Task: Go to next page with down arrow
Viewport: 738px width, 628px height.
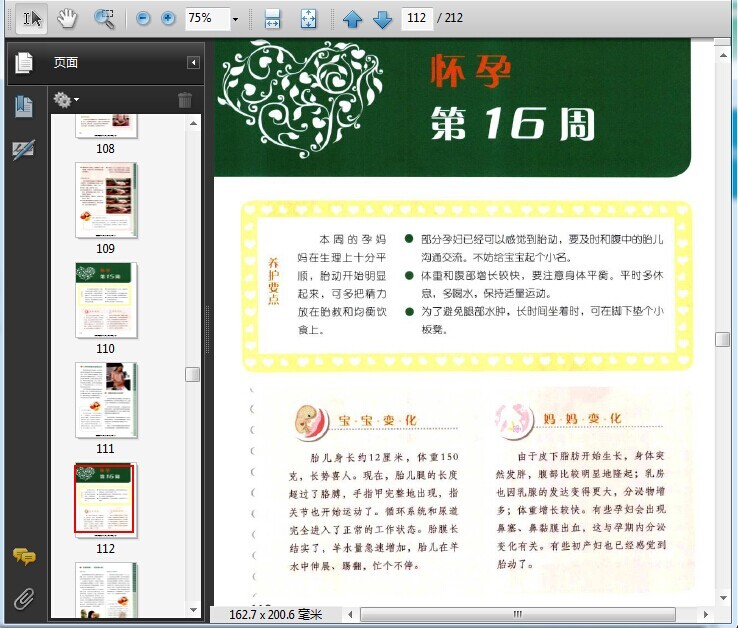Action: point(382,19)
